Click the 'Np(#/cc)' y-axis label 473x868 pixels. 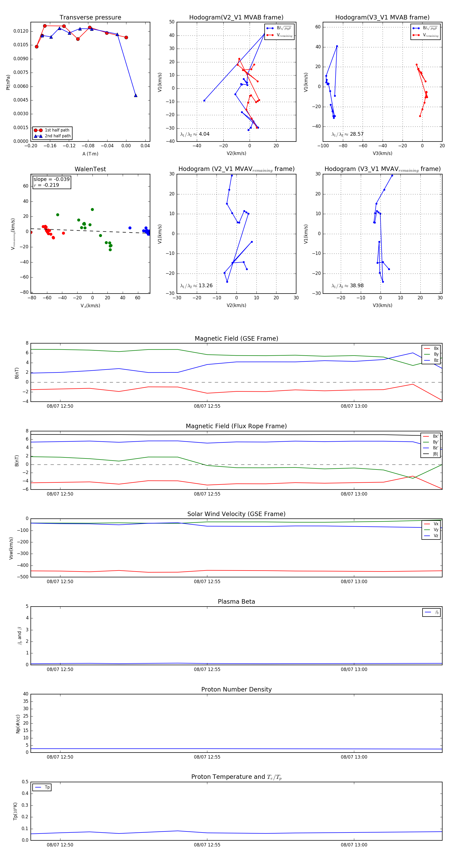point(18,724)
